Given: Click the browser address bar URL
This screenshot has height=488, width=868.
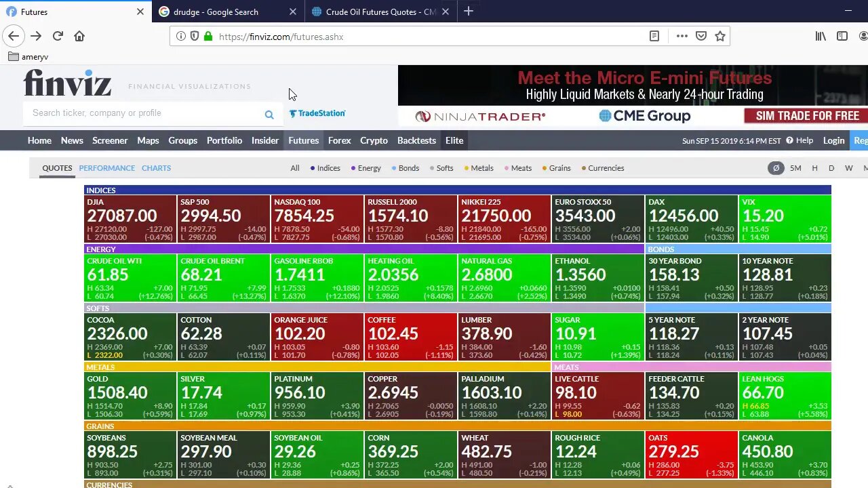Looking at the screenshot, I should point(281,37).
